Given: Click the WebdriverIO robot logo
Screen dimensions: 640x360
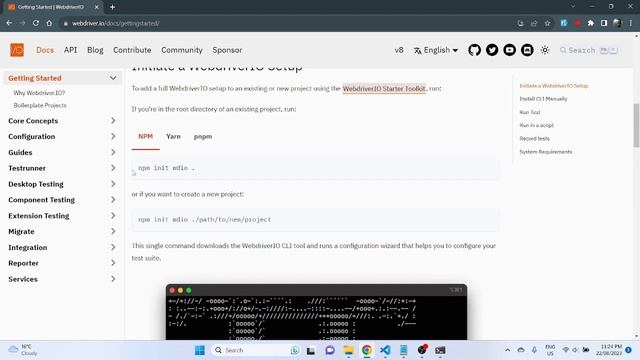Looking at the screenshot, I should 17,50.
